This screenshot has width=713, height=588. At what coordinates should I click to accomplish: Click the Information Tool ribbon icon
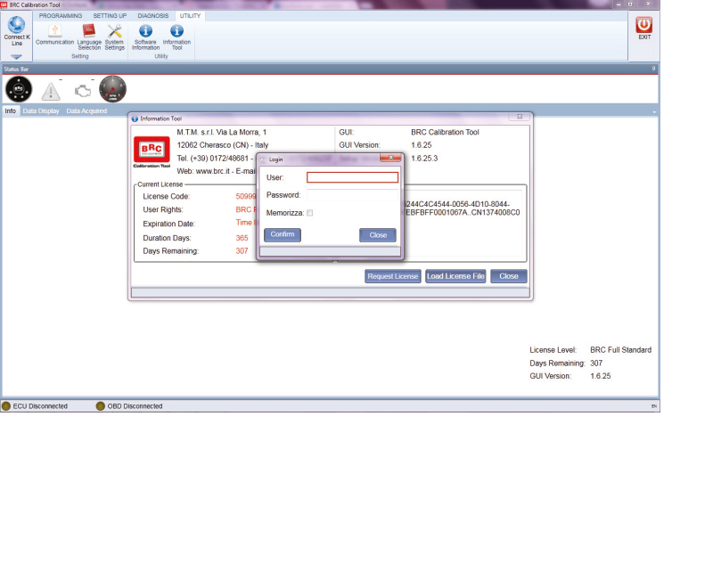tap(176, 31)
